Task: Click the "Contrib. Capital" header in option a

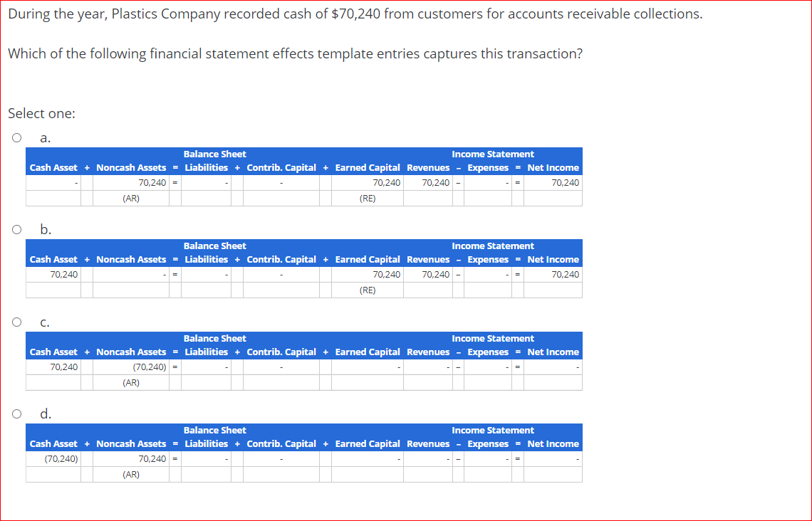Action: [x=281, y=167]
